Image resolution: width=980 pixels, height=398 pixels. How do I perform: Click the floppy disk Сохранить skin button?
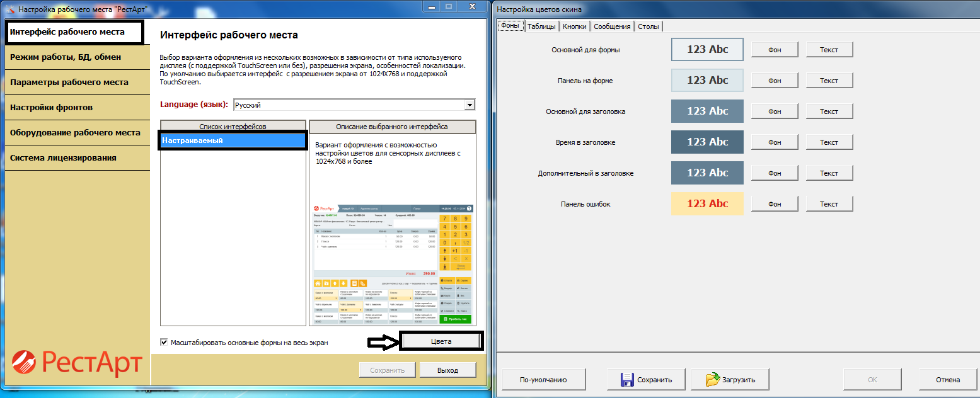[x=646, y=380]
